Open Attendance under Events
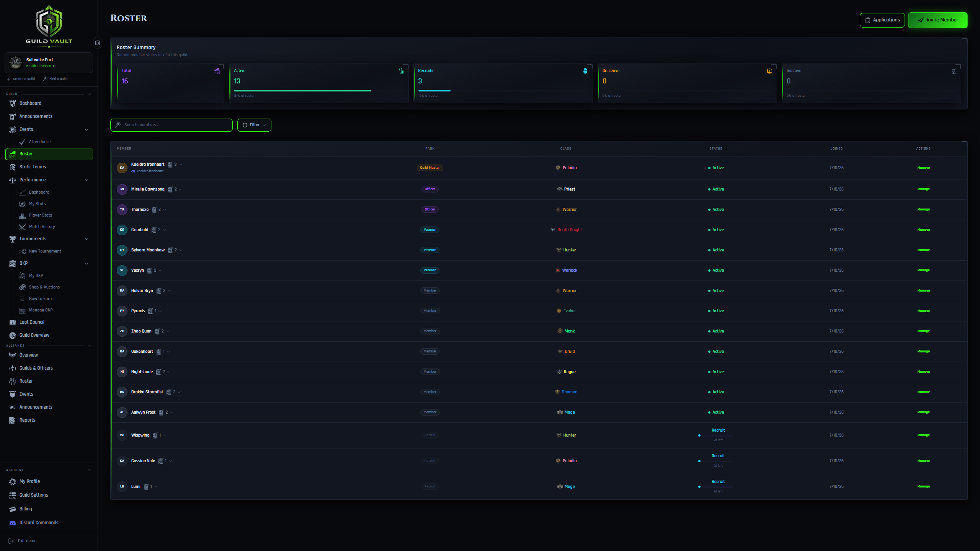Viewport: 980px width, 551px height. coord(54,142)
